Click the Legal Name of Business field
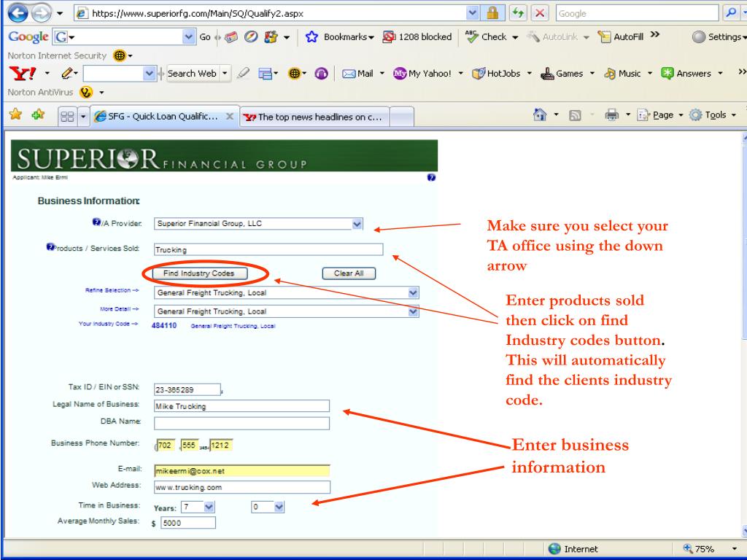Screen dimensions: 747x560 tap(241, 406)
